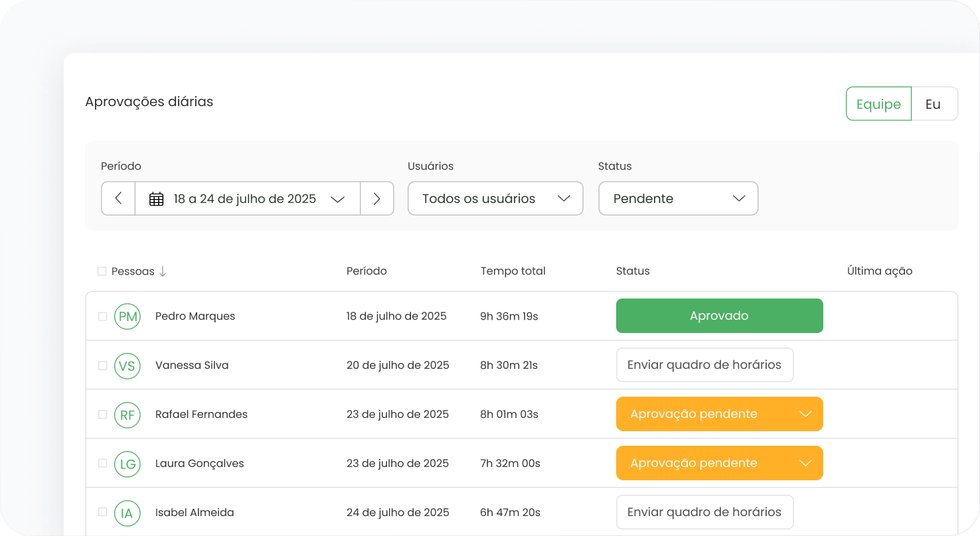Click Isabel Almeida's IA avatar
The height and width of the screenshot is (536, 980).
[x=127, y=513]
